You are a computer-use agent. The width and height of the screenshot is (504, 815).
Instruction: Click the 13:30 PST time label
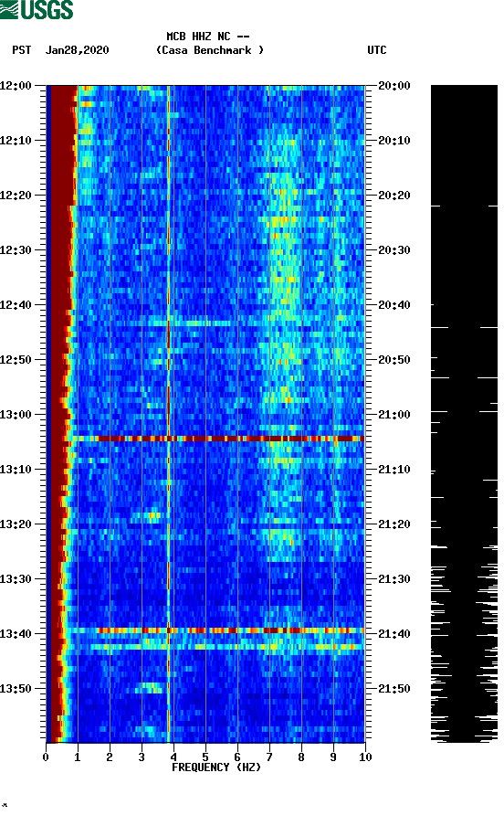(16, 579)
